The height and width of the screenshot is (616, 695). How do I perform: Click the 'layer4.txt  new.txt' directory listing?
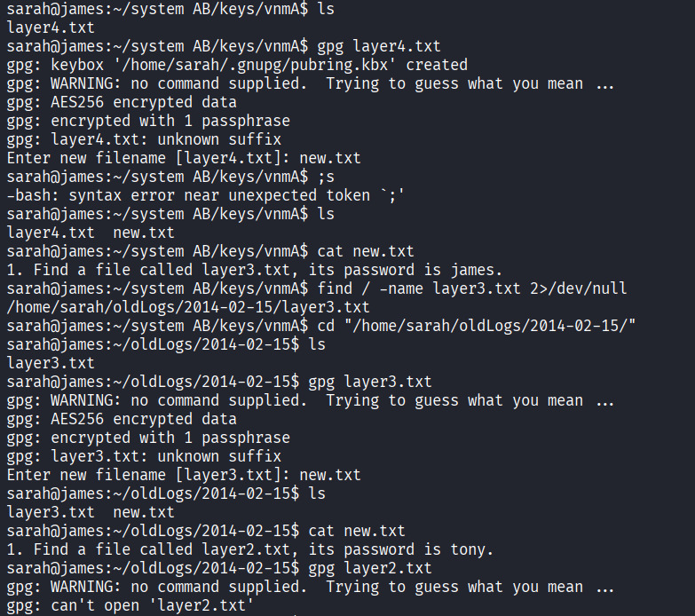[x=91, y=233]
